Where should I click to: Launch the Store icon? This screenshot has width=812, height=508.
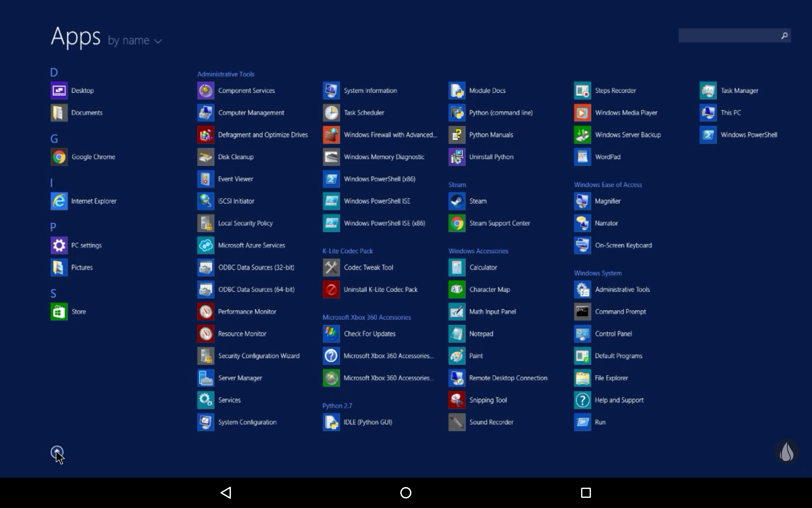(x=59, y=311)
